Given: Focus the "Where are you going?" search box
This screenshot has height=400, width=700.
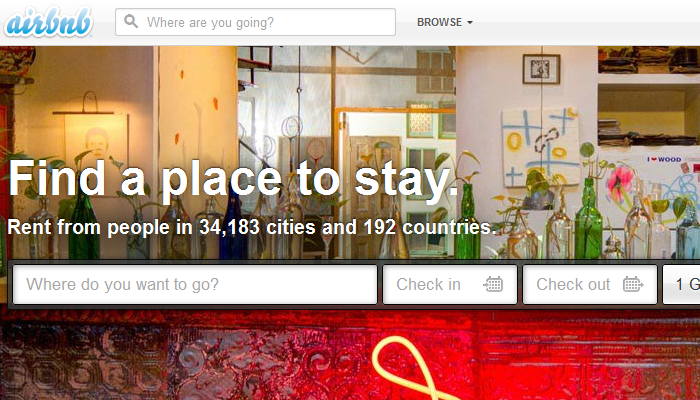Looking at the screenshot, I should click(x=255, y=22).
